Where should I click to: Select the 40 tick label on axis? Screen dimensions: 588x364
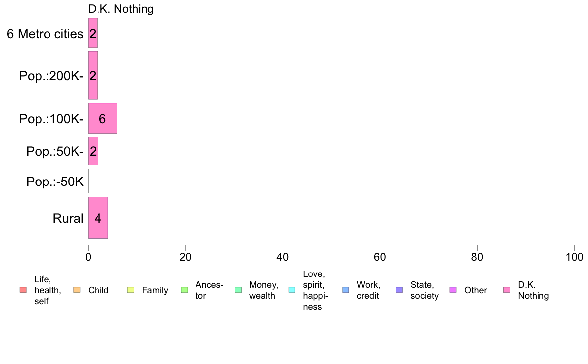coord(283,257)
